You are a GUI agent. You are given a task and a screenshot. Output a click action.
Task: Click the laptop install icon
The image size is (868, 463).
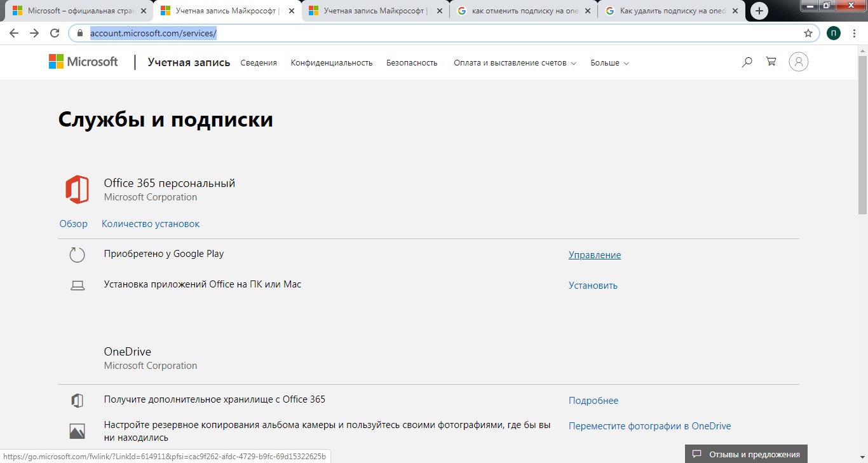pos(77,286)
